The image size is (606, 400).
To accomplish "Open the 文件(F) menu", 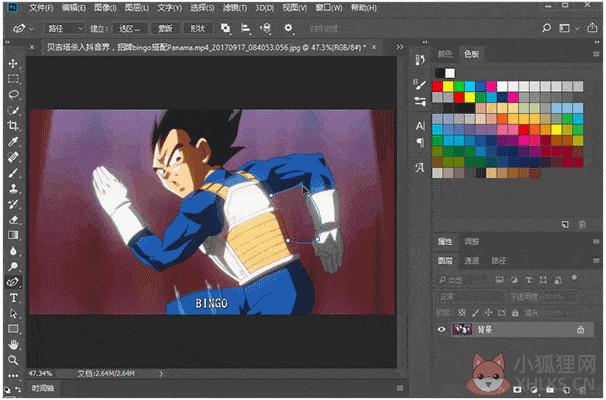I will 41,7.
